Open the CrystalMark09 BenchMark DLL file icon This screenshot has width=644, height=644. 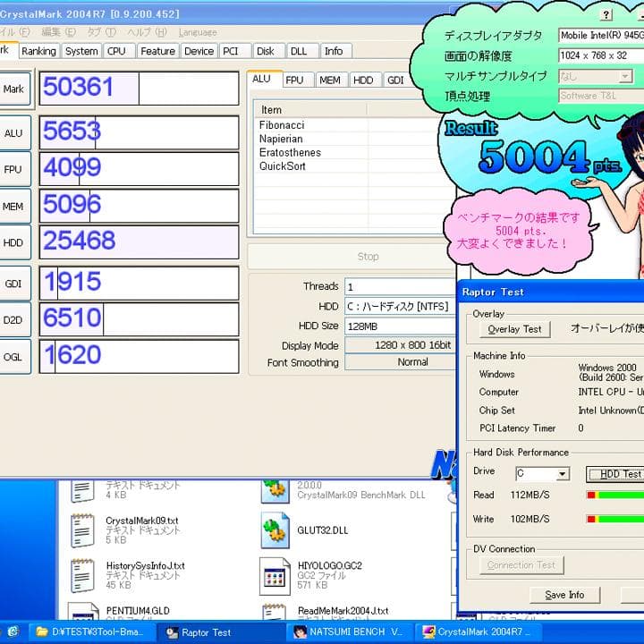[x=275, y=492]
